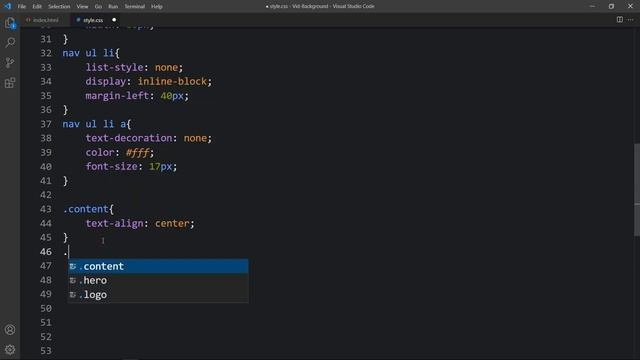The image size is (640, 360).
Task: Click 'margin-left' property on line 35
Action: tap(117, 96)
